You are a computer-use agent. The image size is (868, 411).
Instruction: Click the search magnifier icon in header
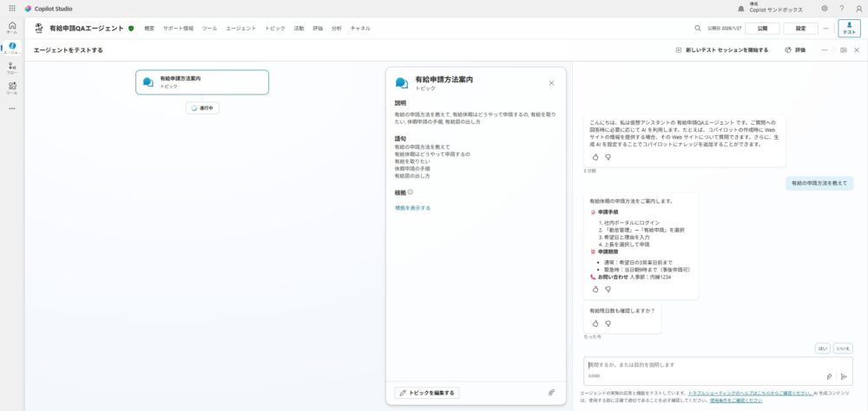point(698,28)
